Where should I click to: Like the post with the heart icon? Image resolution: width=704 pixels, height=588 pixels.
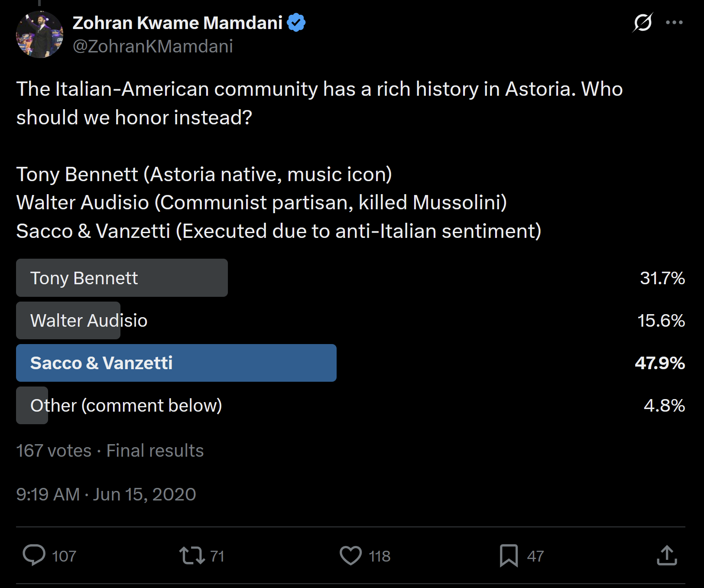350,556
